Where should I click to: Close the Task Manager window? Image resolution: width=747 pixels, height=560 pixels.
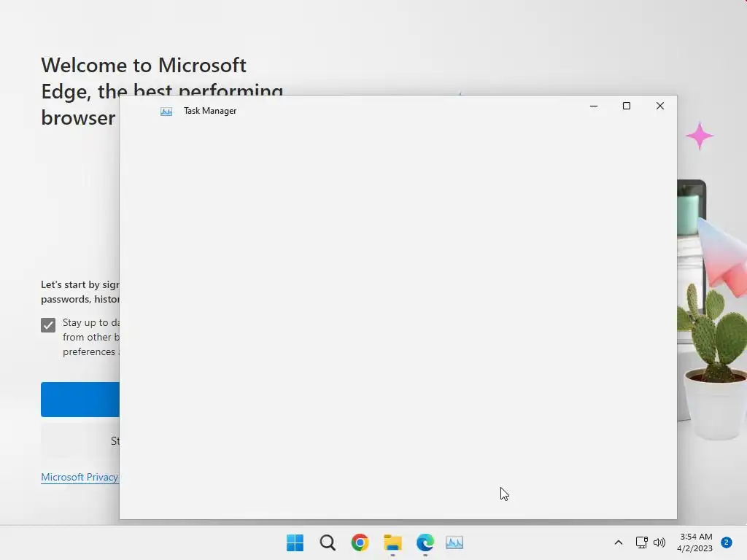pyautogui.click(x=659, y=106)
